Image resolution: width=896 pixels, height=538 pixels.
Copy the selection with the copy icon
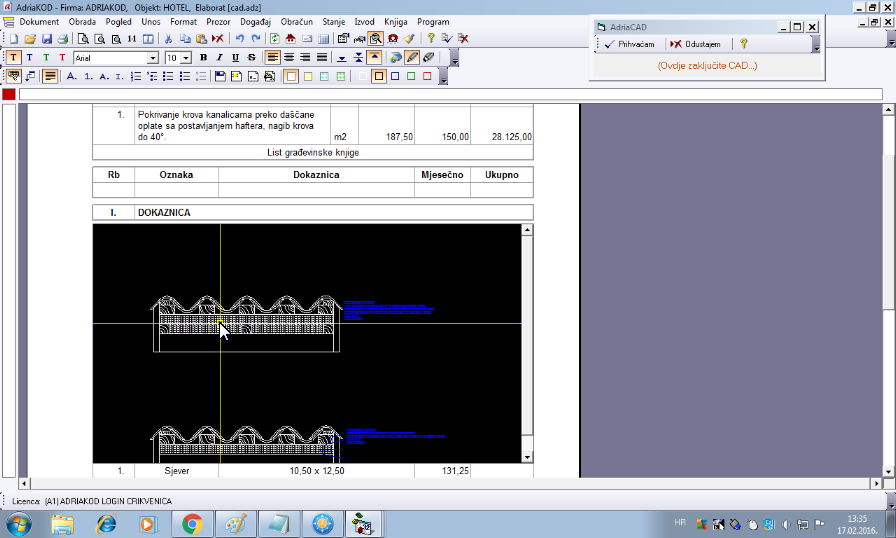(x=185, y=39)
